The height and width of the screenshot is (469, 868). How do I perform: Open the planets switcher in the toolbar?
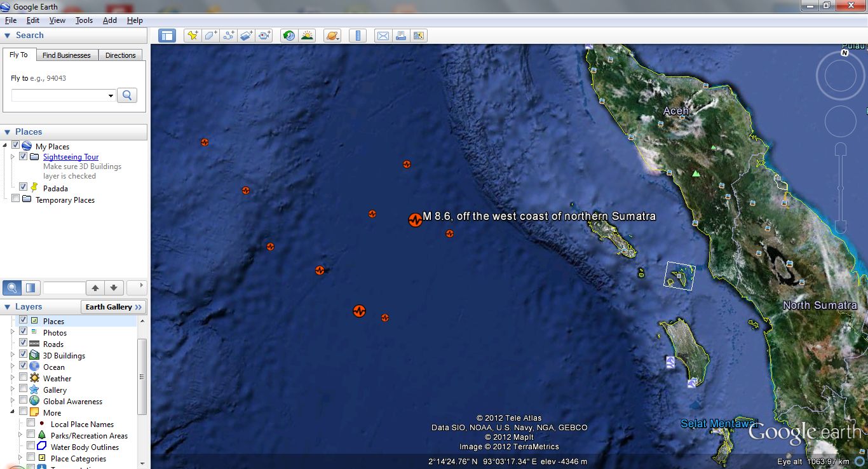tap(332, 36)
